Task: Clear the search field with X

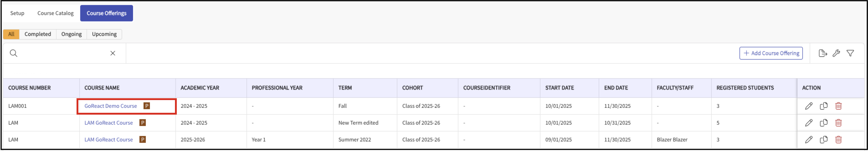Action: pos(113,53)
